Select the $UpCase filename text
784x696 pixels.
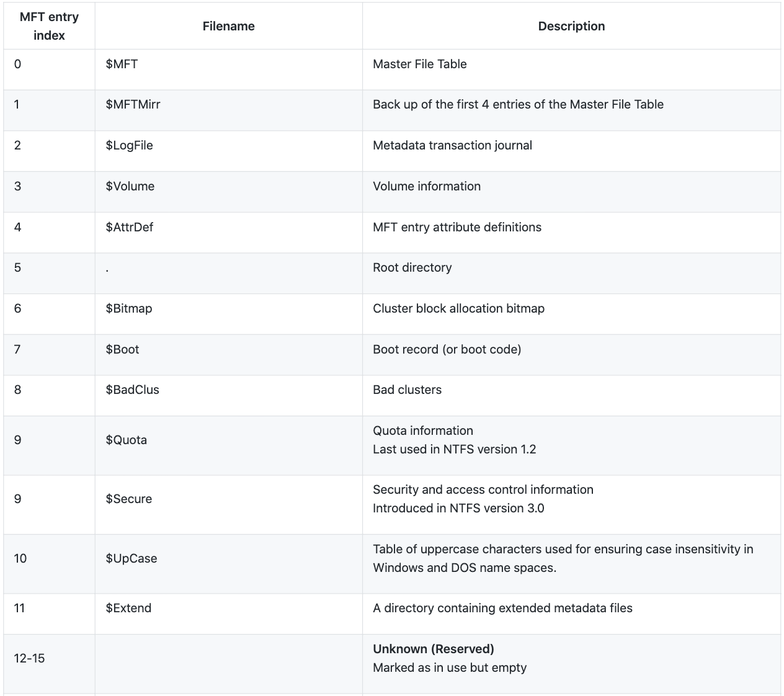[x=131, y=558]
